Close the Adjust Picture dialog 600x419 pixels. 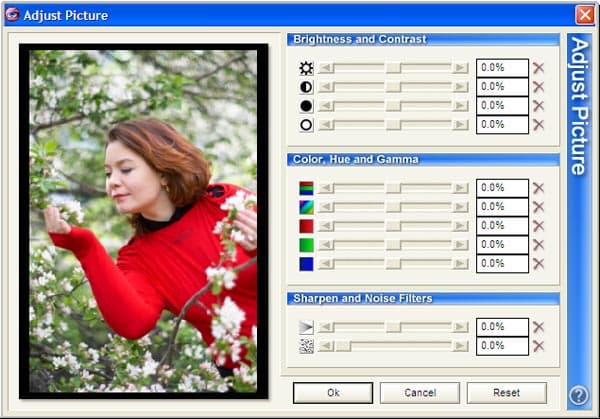coord(585,15)
